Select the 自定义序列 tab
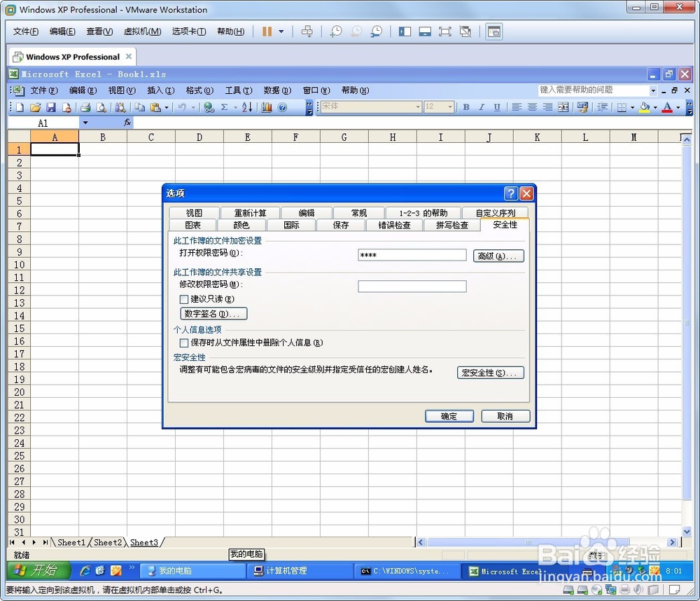The image size is (700, 601). coord(495,213)
